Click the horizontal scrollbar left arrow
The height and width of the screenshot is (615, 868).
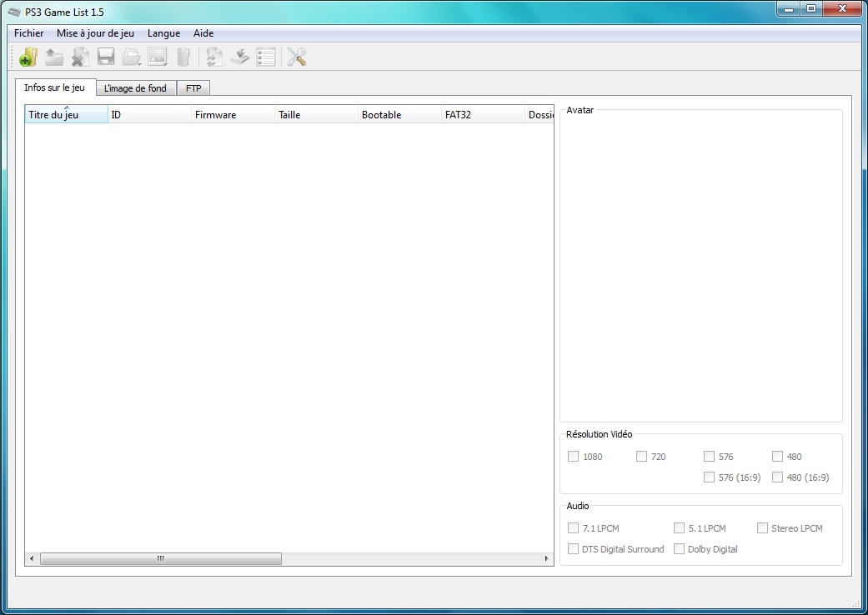coord(32,558)
